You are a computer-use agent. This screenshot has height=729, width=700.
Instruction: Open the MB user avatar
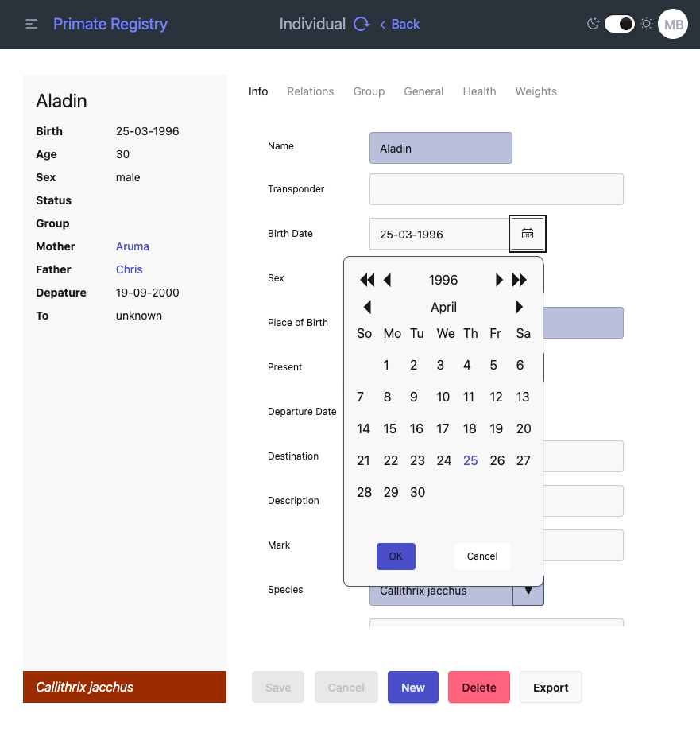[x=673, y=24]
